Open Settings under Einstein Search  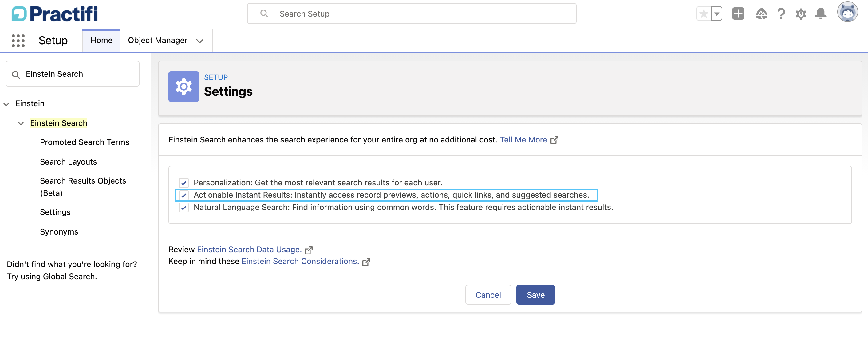(55, 212)
